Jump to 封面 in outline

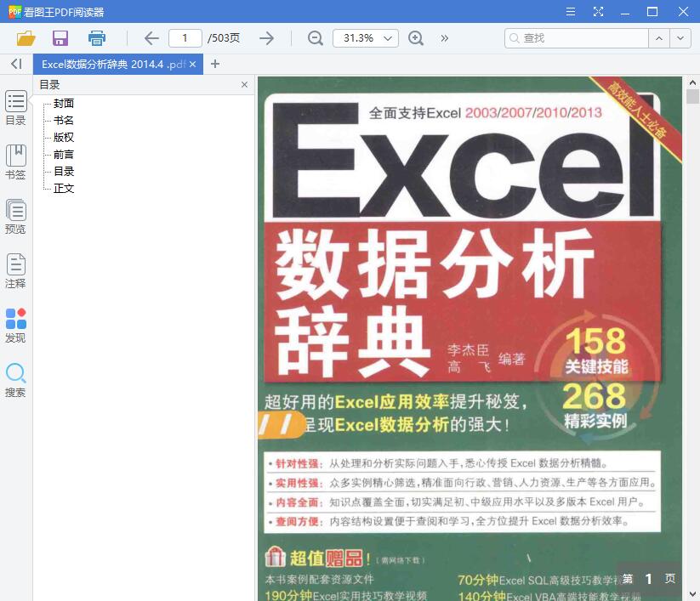[64, 104]
